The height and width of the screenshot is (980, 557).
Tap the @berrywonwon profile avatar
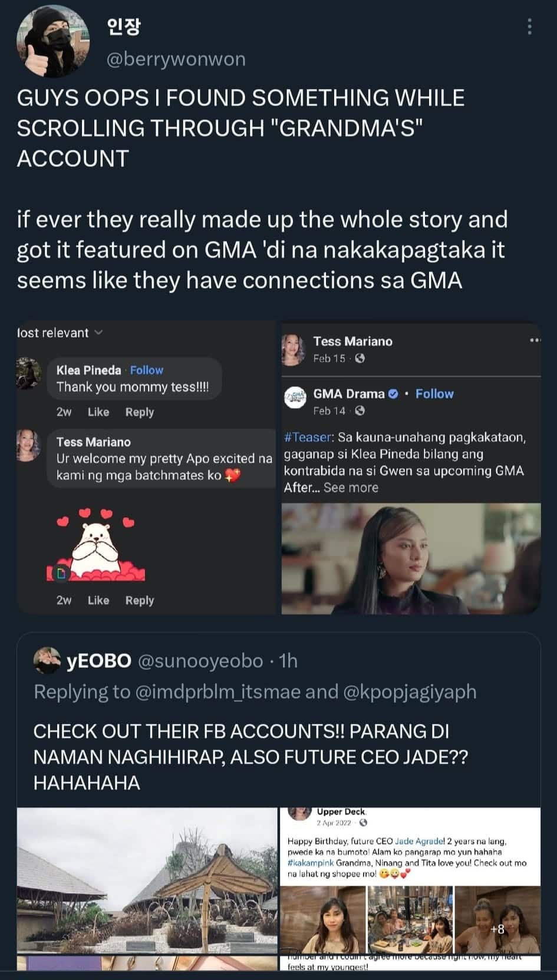[53, 43]
